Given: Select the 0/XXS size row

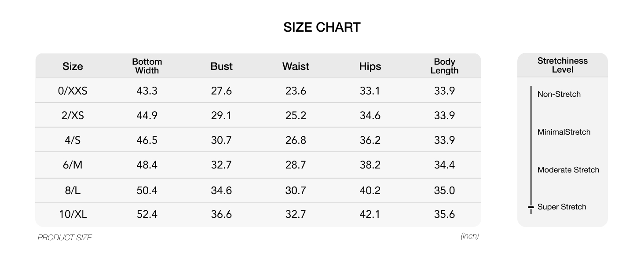Looking at the screenshot, I should (x=258, y=91).
